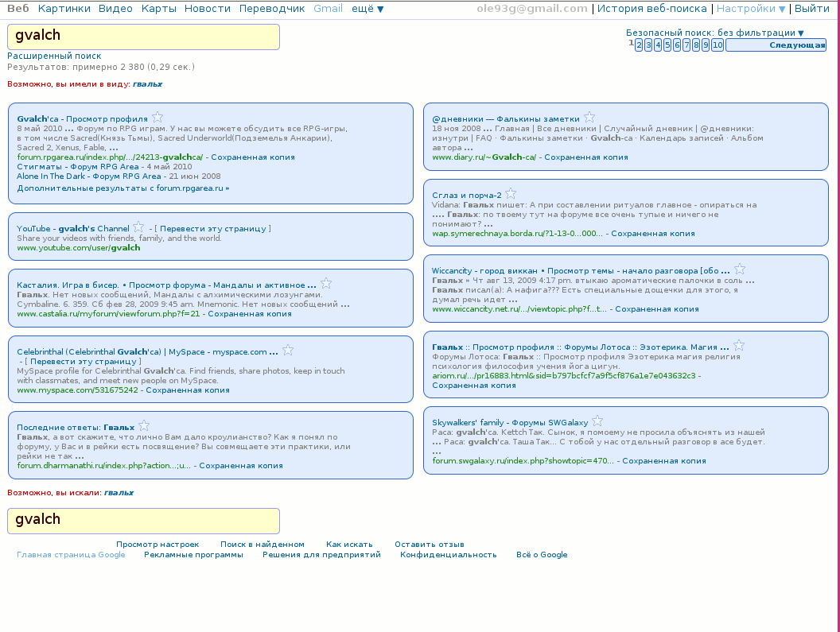Viewport: 840px width, 632px height.
Task: Click bottom suggestion гвальх after 'вы искали'
Action: (x=119, y=493)
